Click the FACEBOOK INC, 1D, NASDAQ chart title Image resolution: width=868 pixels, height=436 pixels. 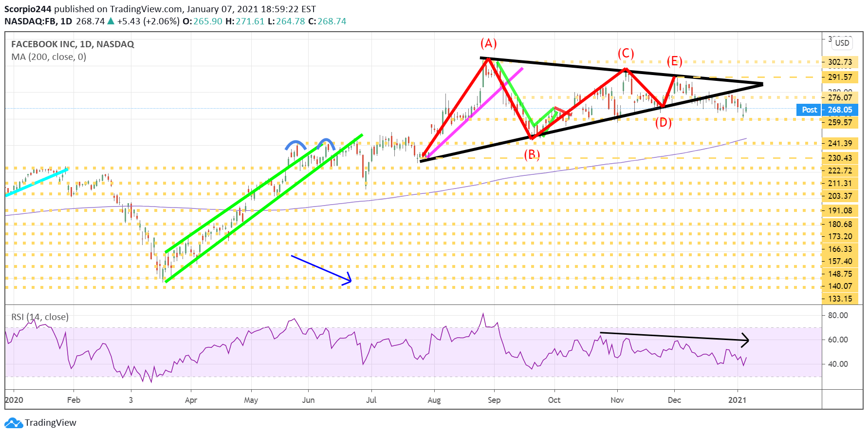pos(73,44)
